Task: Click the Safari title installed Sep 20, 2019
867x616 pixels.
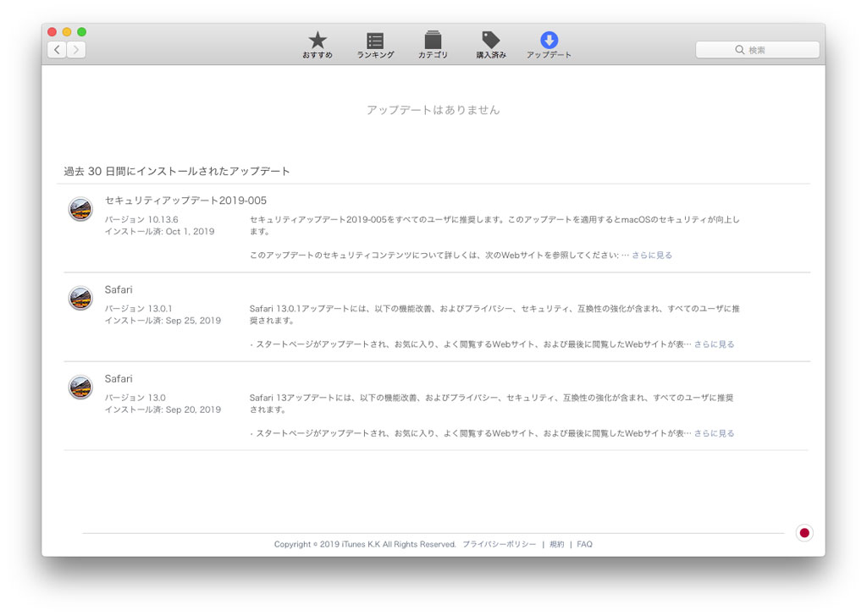Action: coord(119,378)
